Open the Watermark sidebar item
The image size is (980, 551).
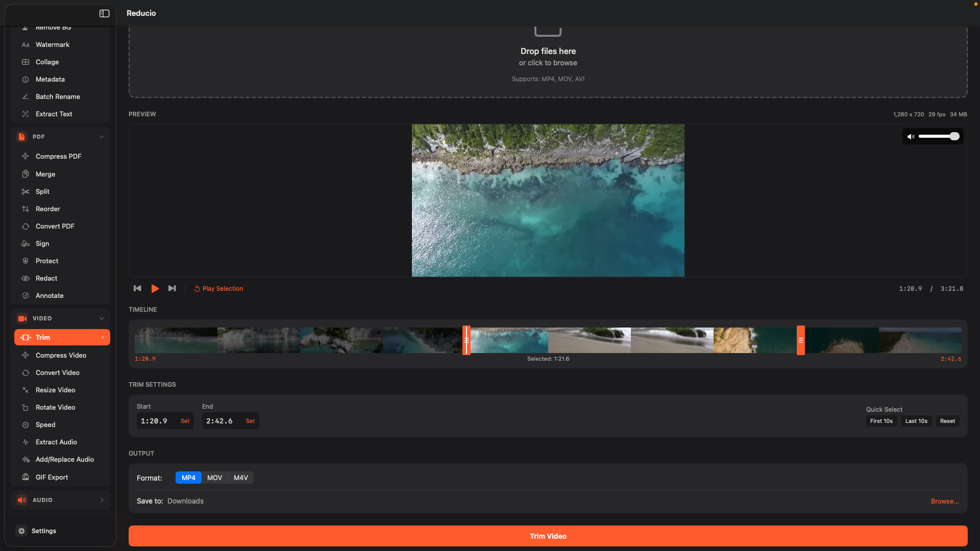pyautogui.click(x=53, y=44)
